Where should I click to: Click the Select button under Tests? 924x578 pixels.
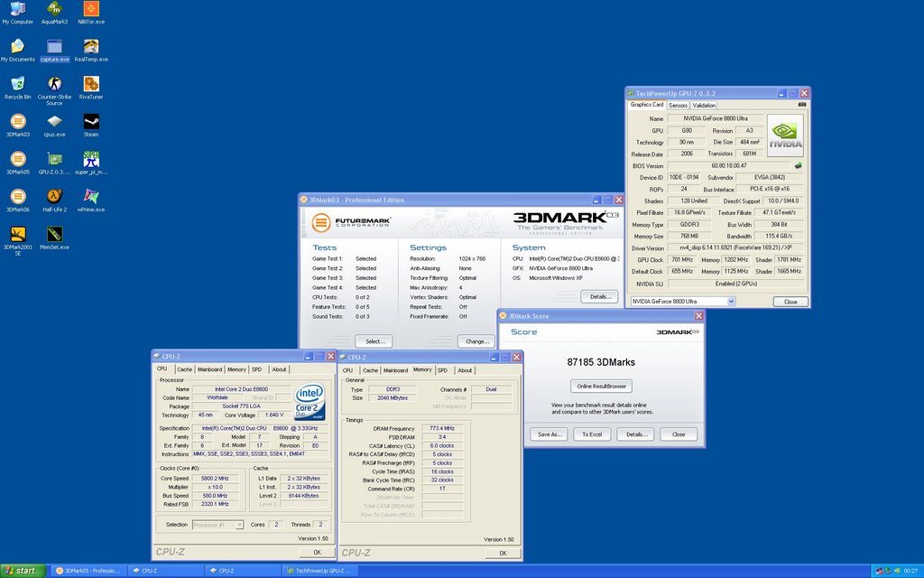pos(374,340)
